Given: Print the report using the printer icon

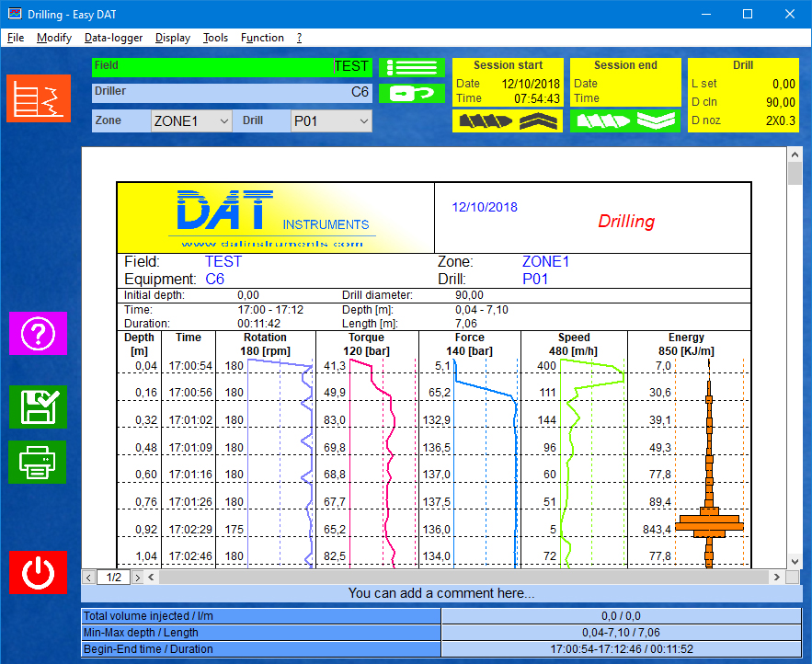Looking at the screenshot, I should [38, 463].
